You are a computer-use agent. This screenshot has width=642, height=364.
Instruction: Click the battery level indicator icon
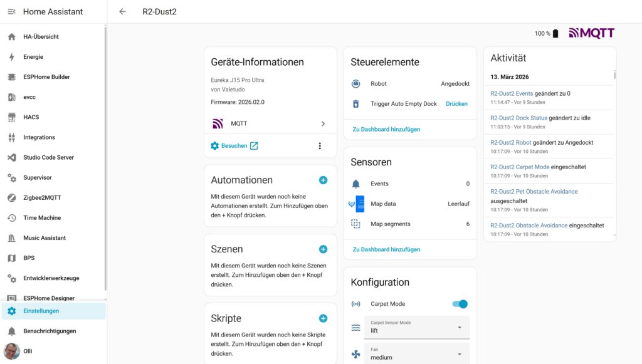click(x=555, y=34)
